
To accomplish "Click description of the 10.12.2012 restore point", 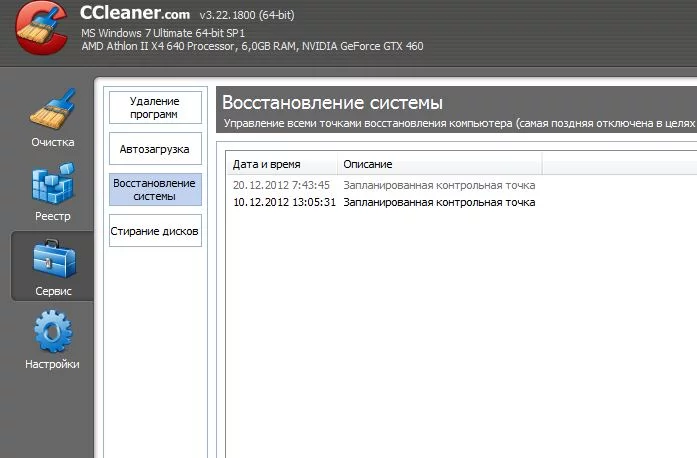I will click(x=439, y=202).
